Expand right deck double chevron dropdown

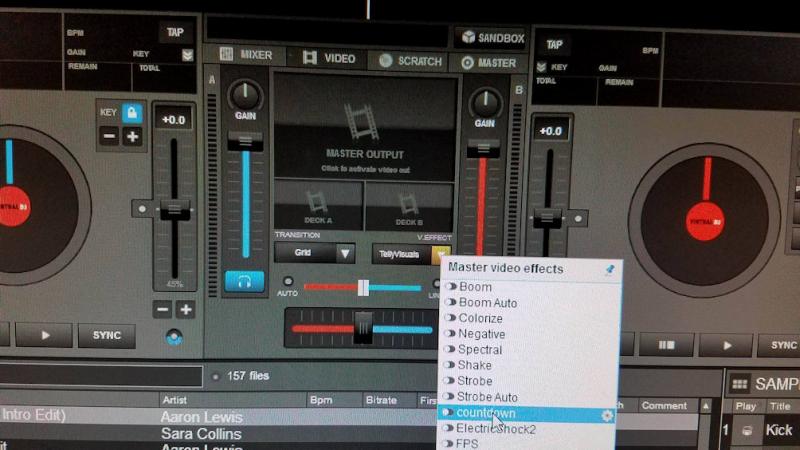[x=541, y=67]
